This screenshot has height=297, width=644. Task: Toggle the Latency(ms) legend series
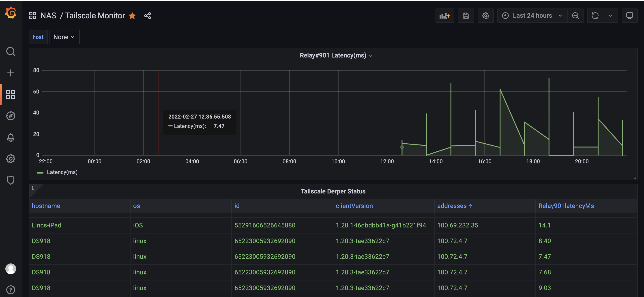point(62,172)
